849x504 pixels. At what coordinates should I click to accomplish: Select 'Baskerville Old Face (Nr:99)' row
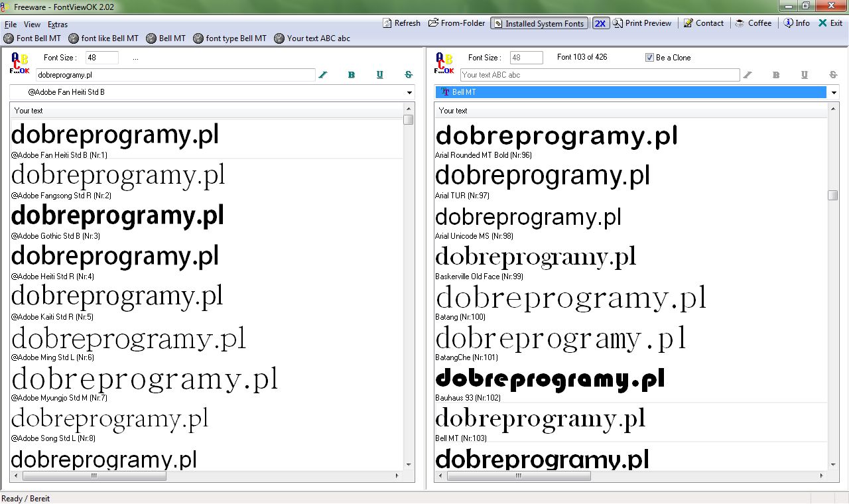631,261
